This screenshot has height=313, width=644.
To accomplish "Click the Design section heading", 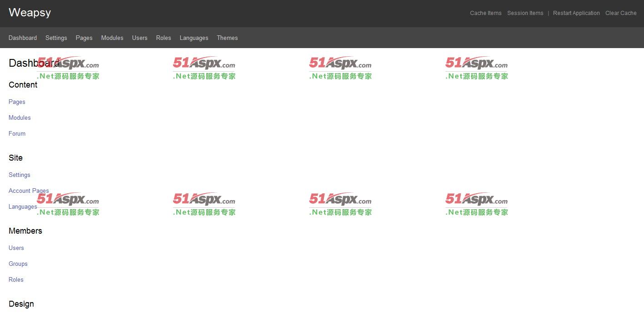I will pos(21,304).
